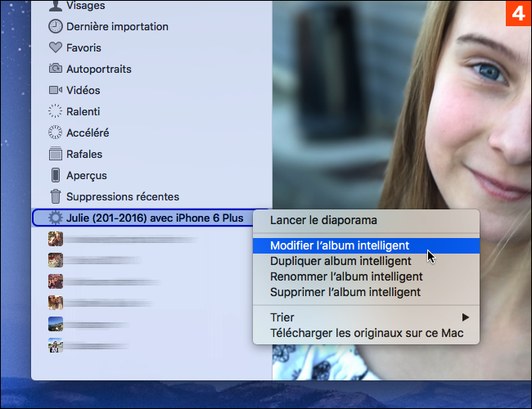This screenshot has height=409, width=532.
Task: Click the Vidéos camcorder icon
Action: point(56,90)
